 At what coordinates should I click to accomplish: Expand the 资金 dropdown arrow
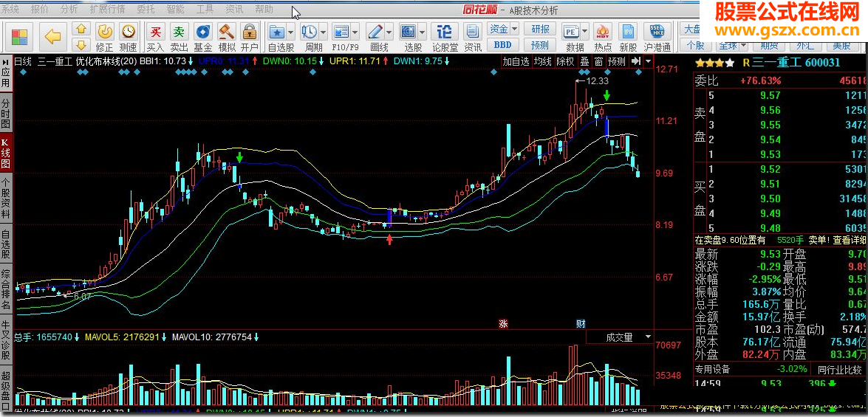click(x=514, y=29)
